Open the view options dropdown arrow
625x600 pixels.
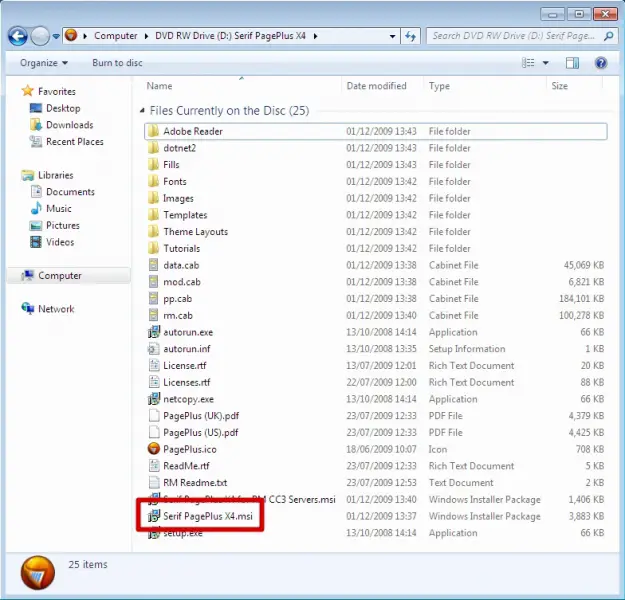(546, 63)
